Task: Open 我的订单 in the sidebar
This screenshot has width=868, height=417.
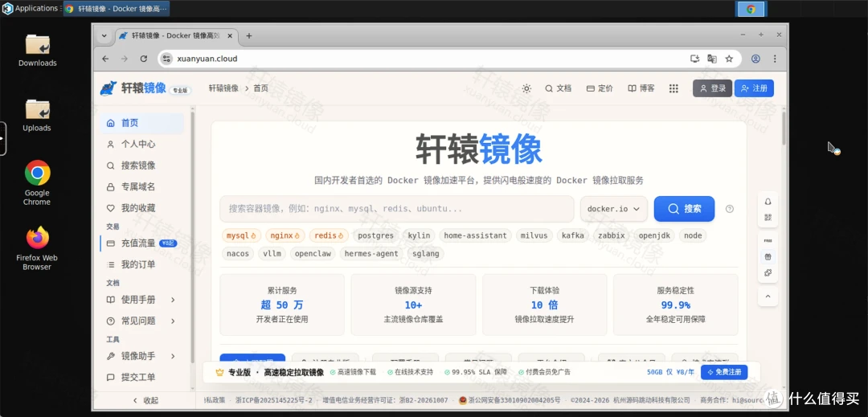Action: pyautogui.click(x=141, y=264)
